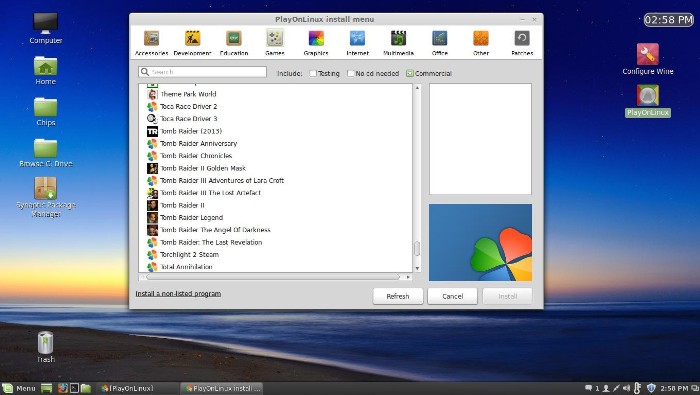Select the Games category

click(275, 43)
